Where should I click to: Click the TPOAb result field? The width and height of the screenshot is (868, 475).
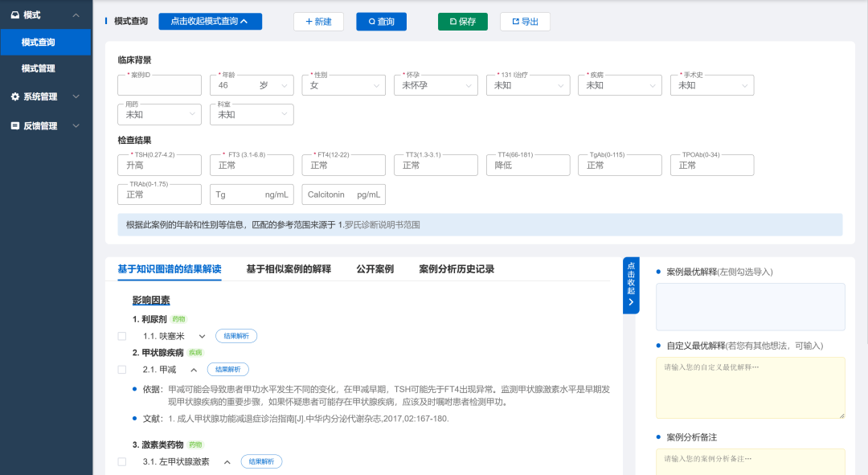[712, 166]
